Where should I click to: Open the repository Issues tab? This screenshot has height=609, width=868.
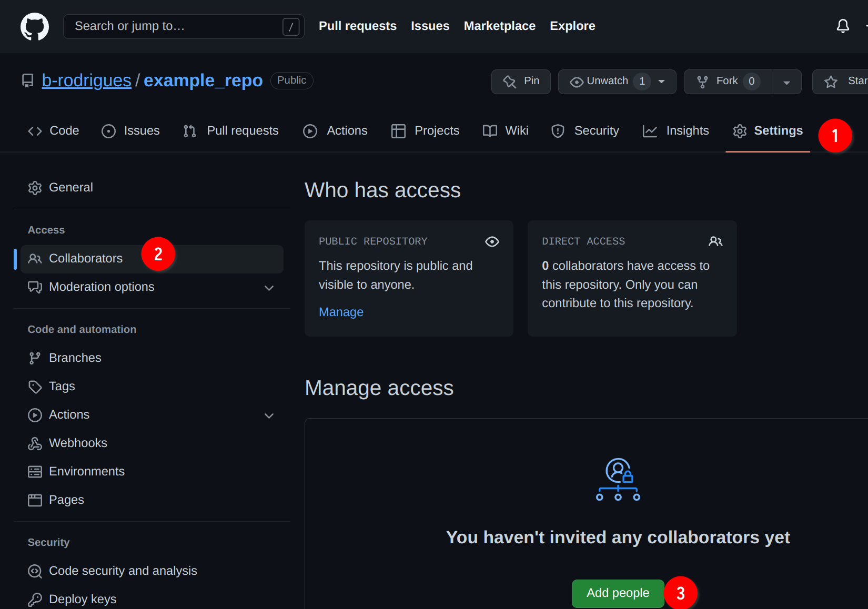tap(130, 131)
